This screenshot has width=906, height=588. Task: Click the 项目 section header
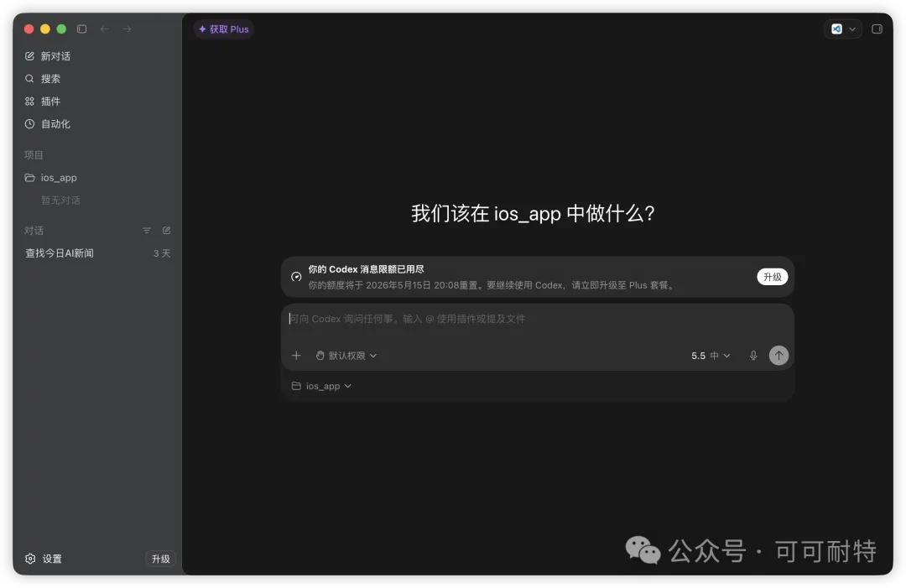pyautogui.click(x=34, y=155)
